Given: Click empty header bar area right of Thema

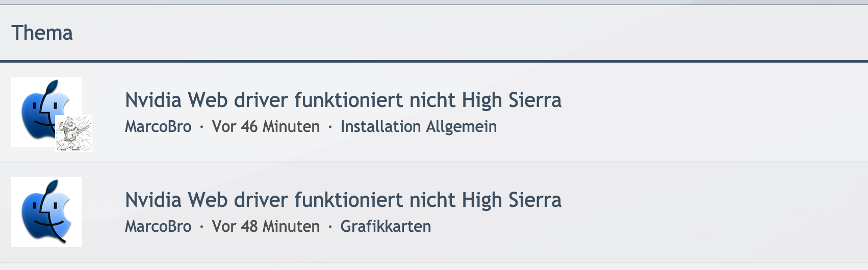Looking at the screenshot, I should point(459,33).
